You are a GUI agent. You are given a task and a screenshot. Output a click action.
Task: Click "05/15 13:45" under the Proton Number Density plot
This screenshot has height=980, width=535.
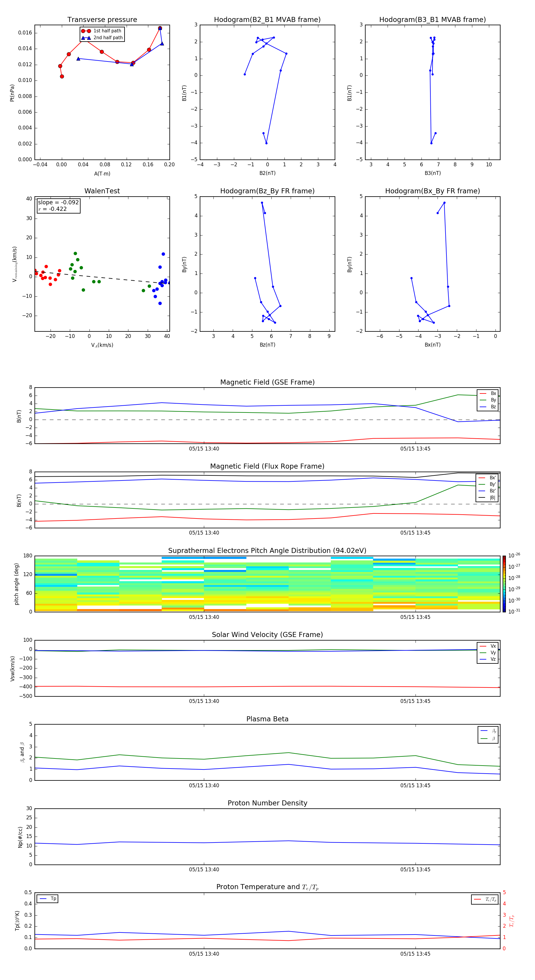click(x=415, y=870)
